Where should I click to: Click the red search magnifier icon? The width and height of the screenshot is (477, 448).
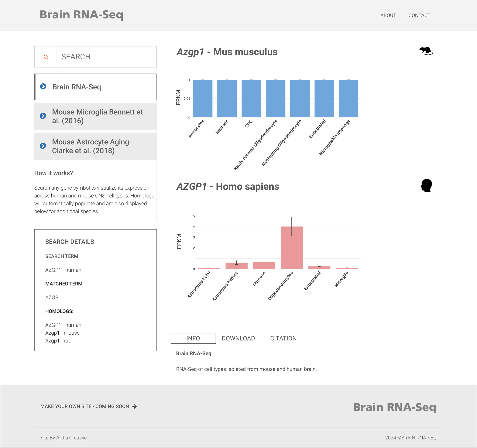point(46,57)
